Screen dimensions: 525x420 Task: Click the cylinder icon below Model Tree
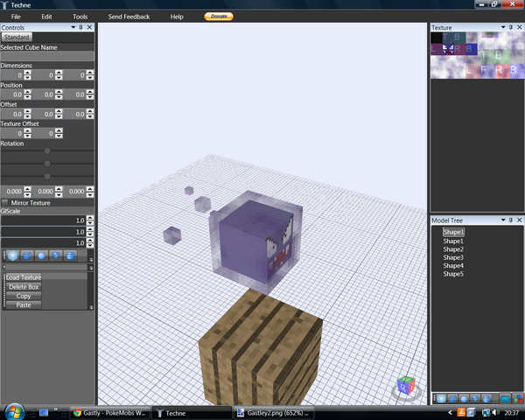point(486,399)
